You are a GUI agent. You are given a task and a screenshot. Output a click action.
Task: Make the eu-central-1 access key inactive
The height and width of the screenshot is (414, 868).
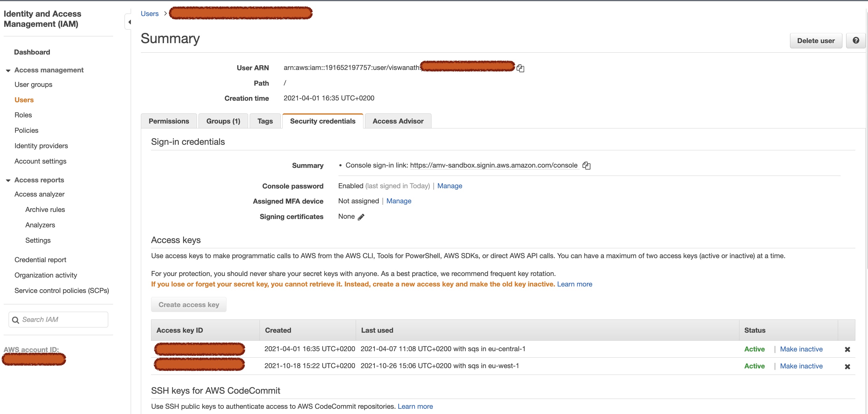pos(801,349)
